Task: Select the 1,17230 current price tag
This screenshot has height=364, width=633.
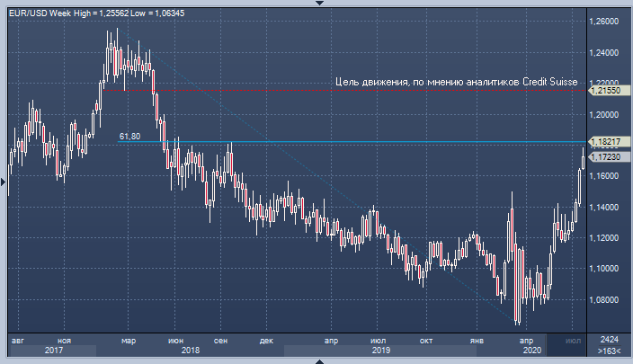Action: point(607,156)
